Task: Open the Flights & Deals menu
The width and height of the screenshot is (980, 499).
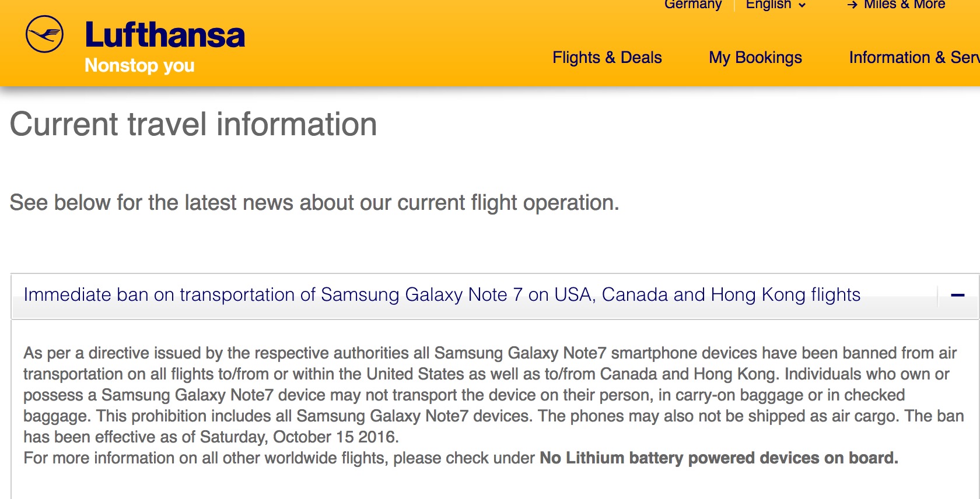Action: pyautogui.click(x=607, y=57)
